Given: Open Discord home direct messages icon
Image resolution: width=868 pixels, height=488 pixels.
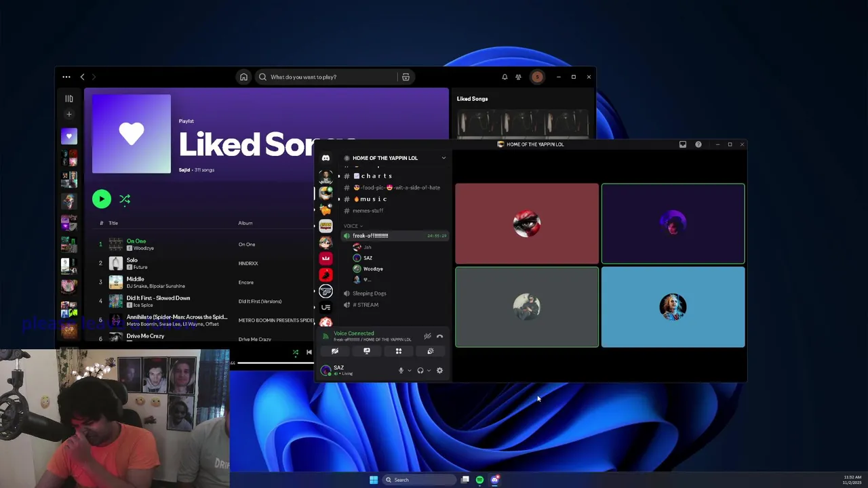Looking at the screenshot, I should tap(325, 158).
